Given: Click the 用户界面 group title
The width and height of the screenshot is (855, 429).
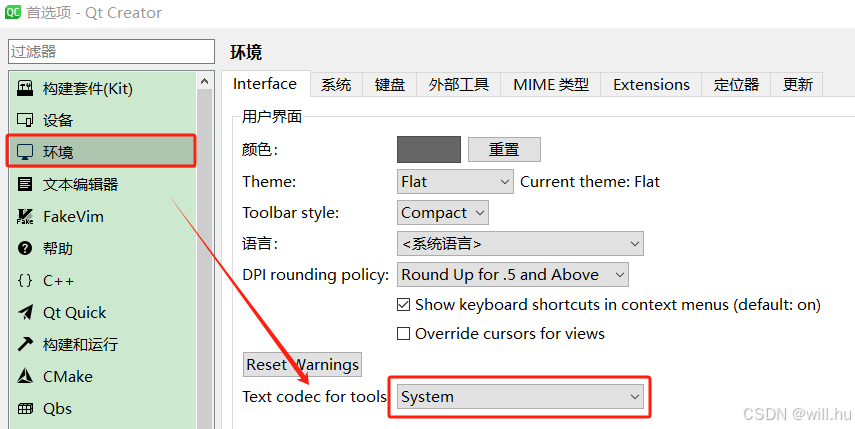Looking at the screenshot, I should coord(272,116).
